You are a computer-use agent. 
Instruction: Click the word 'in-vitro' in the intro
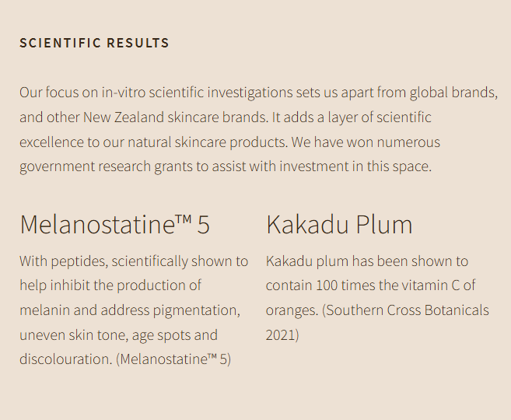124,93
